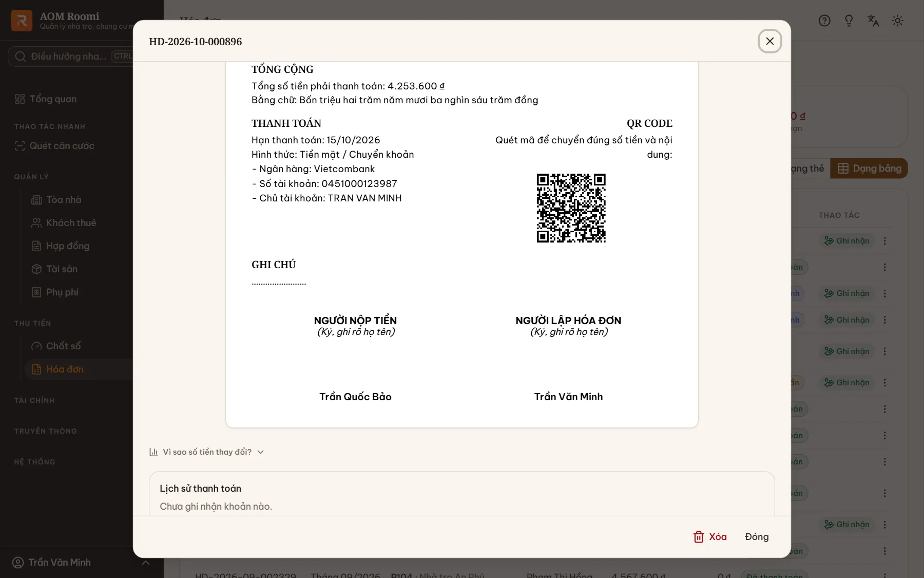Open the Trần Văn Minh user menu chevron
Screen dimensions: 924x578
tap(145, 563)
